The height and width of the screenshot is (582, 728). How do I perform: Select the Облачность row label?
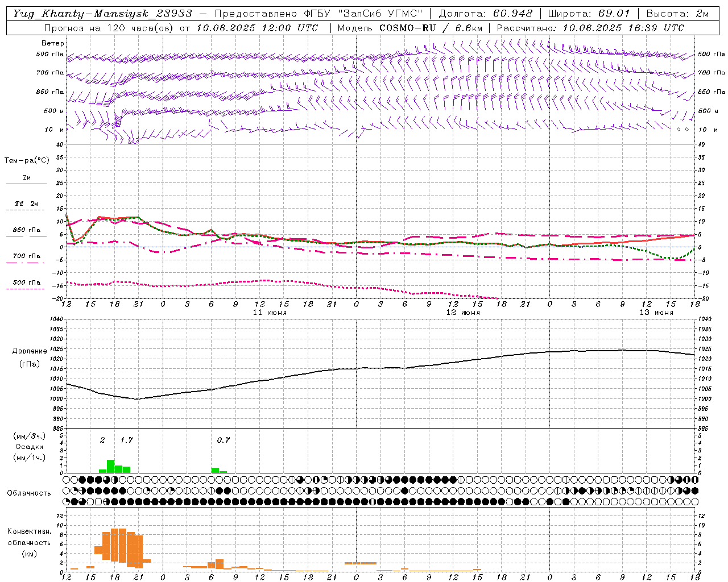coord(29,493)
